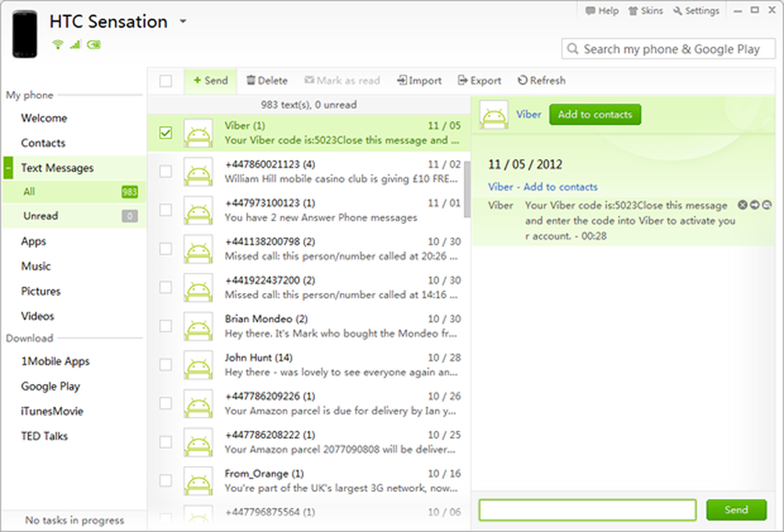Click Mark as read in toolbar

343,81
